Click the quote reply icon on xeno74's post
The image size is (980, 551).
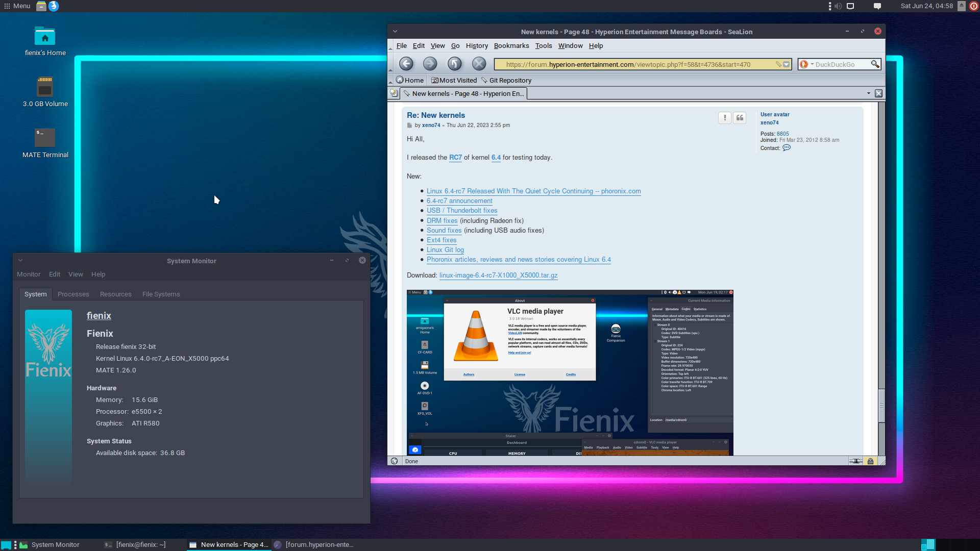pyautogui.click(x=740, y=118)
